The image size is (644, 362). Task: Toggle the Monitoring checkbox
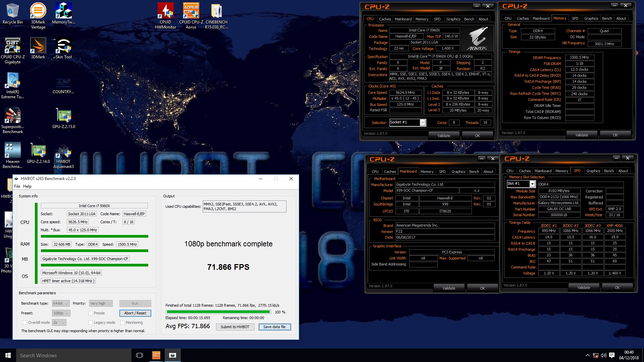point(122,322)
